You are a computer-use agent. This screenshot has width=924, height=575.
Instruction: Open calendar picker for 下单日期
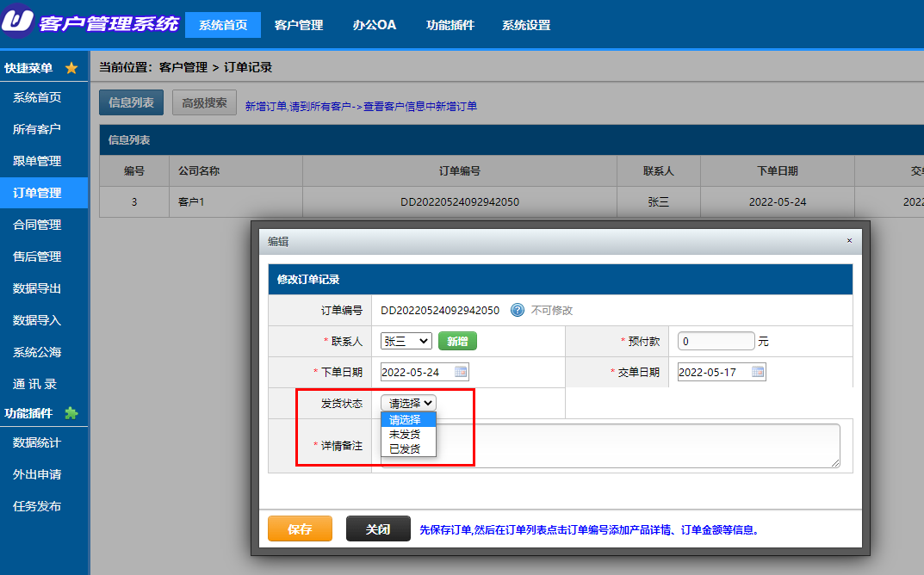(x=461, y=372)
